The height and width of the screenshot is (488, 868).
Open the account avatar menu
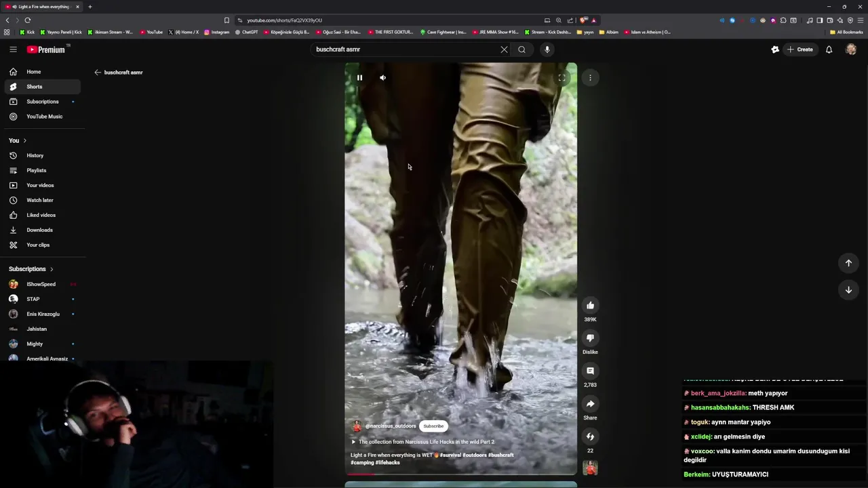click(851, 49)
